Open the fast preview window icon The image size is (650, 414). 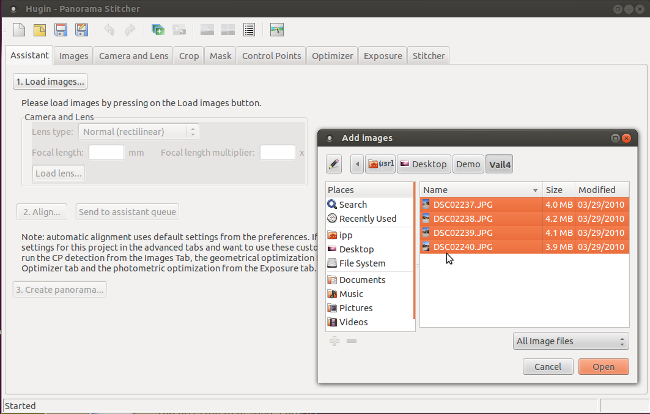[277, 31]
